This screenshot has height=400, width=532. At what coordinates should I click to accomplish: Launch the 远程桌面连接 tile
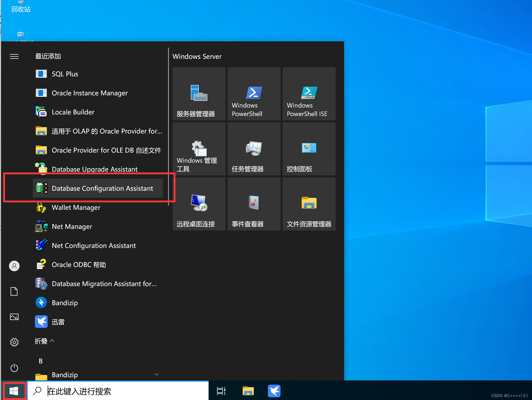coord(199,204)
